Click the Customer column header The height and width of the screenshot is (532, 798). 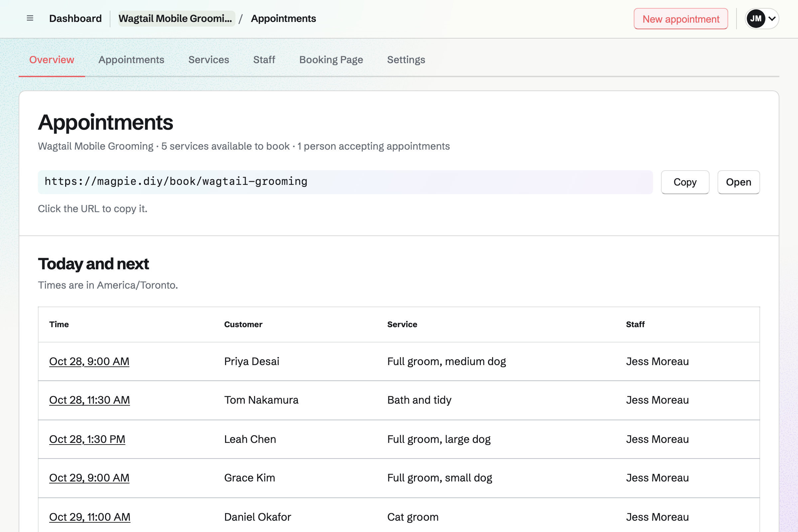[243, 325]
